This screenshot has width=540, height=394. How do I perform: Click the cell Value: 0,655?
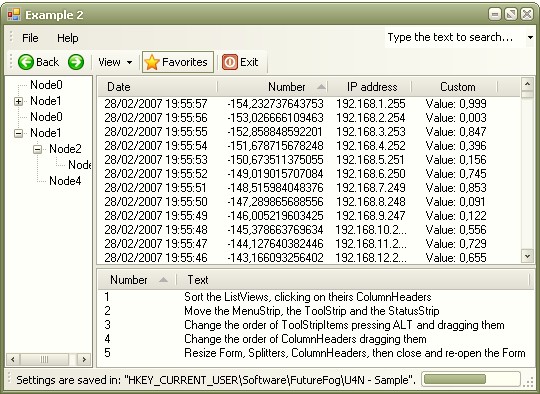tap(456, 258)
